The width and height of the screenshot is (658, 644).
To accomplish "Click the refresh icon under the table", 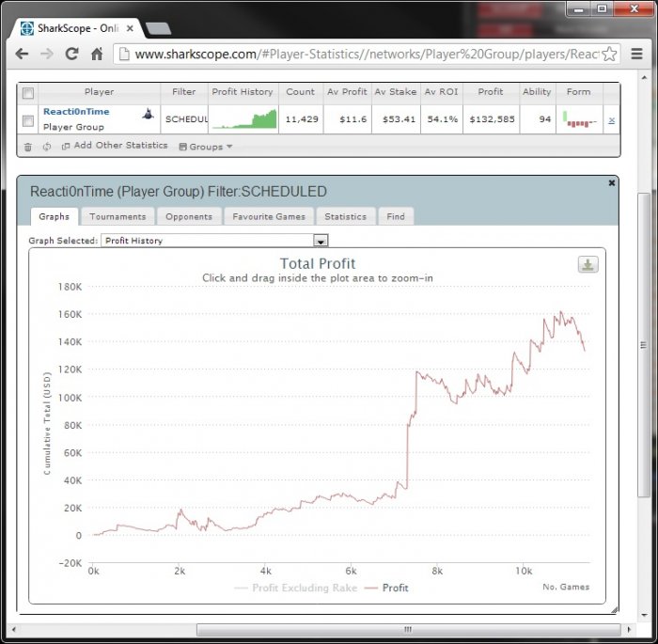I will 47,147.
